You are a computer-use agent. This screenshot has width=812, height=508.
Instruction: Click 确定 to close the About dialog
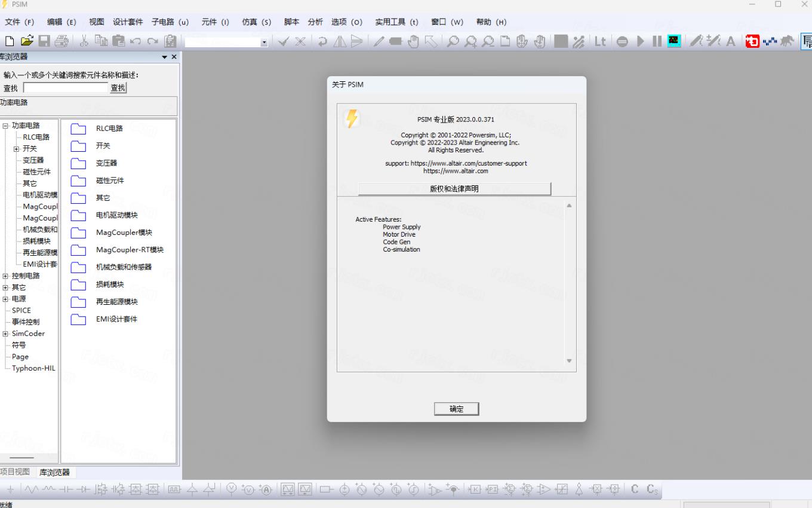(x=457, y=409)
